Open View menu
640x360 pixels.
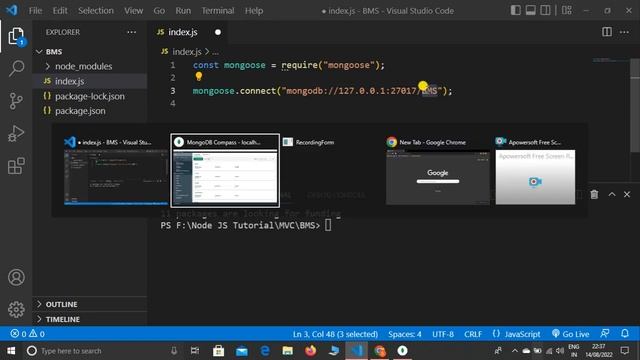click(x=133, y=11)
